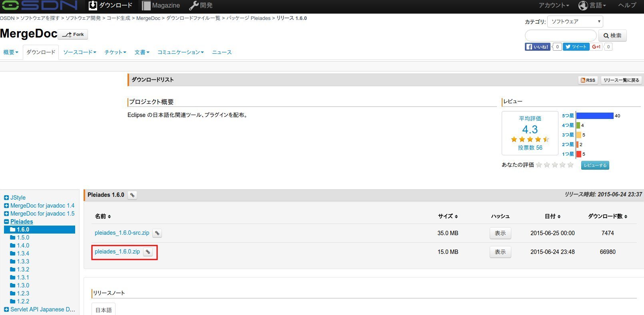The image size is (644, 315).
Task: Expand the アカウント dropdown menu
Action: pos(554,6)
